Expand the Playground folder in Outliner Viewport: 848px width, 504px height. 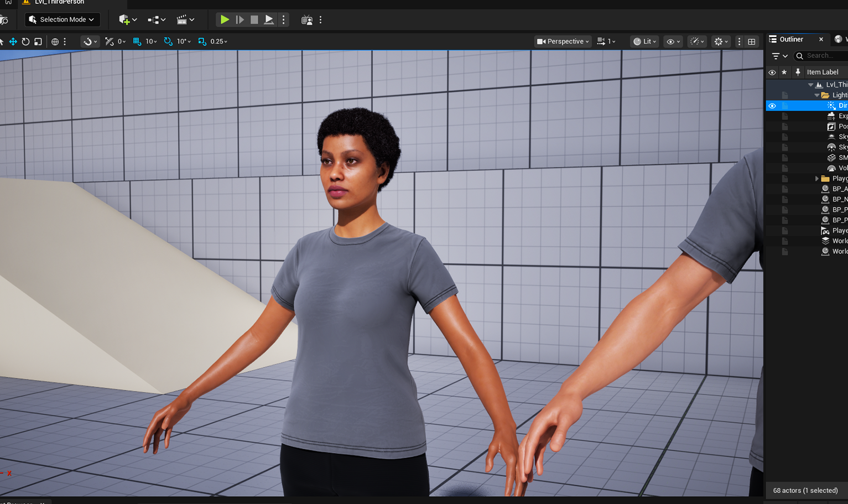817,178
